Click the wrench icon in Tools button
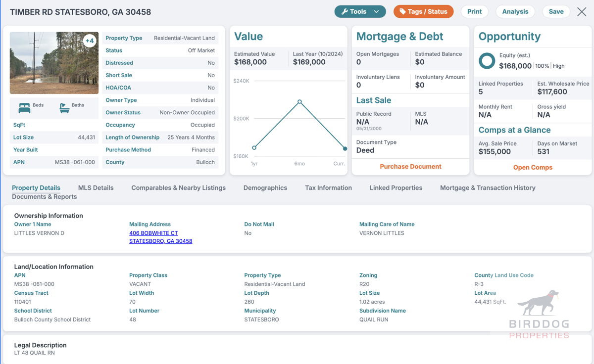 point(345,11)
